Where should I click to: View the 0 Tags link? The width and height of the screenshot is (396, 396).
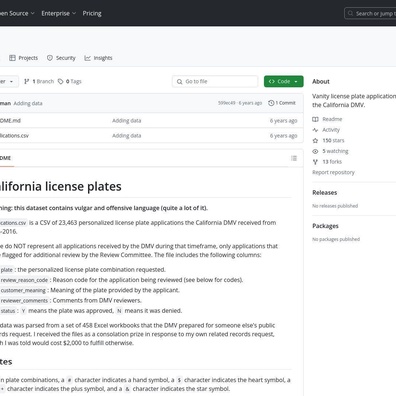pos(70,81)
